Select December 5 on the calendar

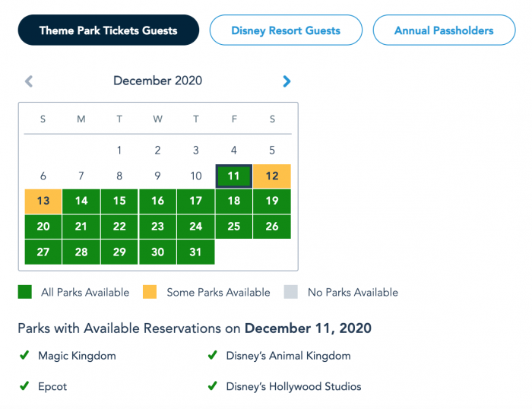click(272, 151)
